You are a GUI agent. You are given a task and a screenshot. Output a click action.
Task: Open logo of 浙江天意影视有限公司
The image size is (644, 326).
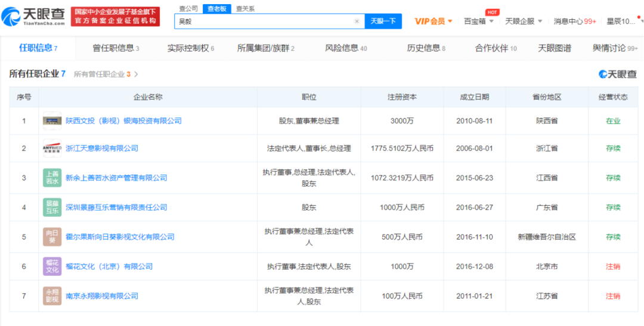pyautogui.click(x=52, y=149)
